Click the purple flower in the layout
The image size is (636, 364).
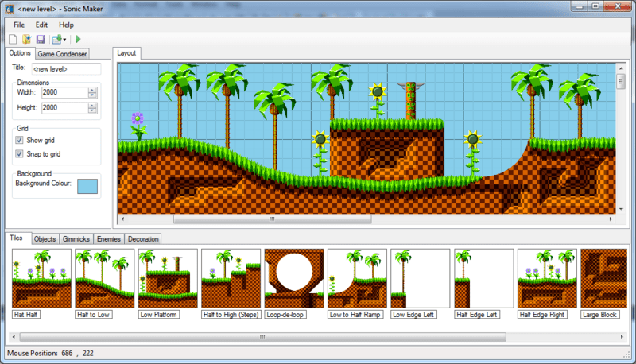coord(138,126)
